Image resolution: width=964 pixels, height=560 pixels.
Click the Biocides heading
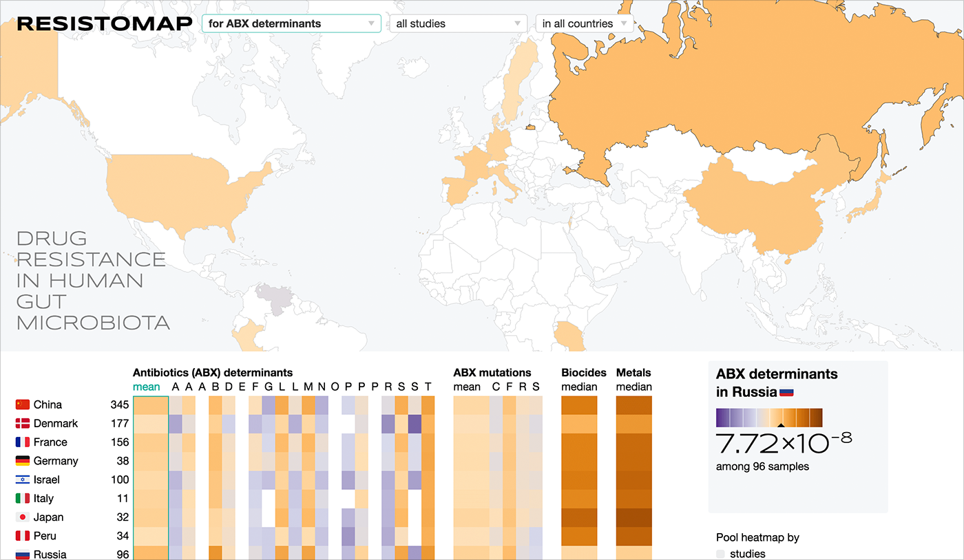(584, 373)
